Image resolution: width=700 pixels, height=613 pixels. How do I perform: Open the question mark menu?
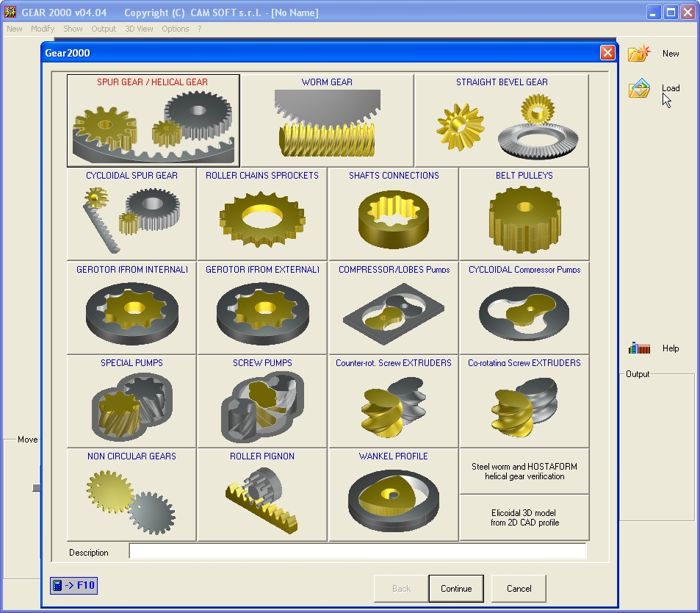[x=200, y=29]
